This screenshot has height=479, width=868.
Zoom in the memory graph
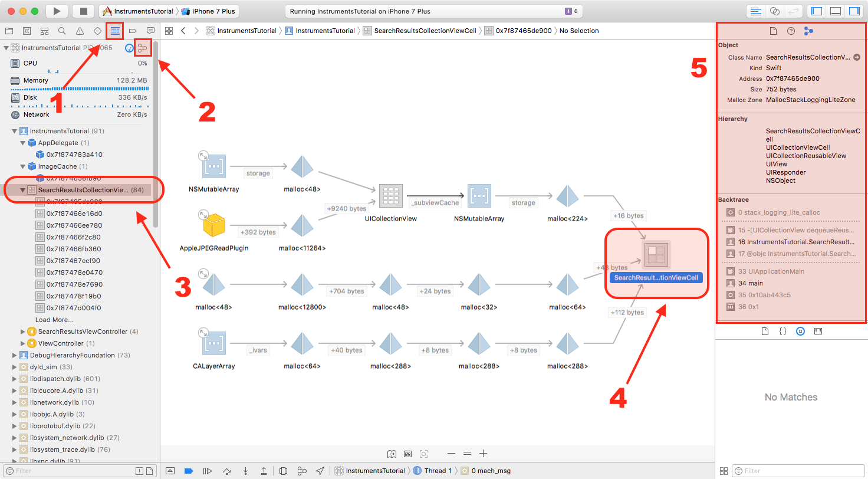tap(483, 454)
